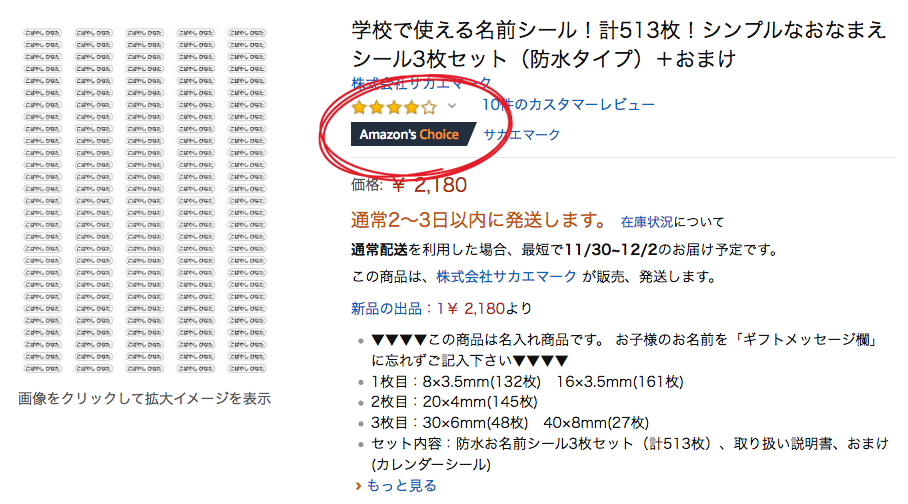The width and height of the screenshot is (908, 504).
Task: Click the 3枚目 30×6mm bullet
Action: point(510,422)
